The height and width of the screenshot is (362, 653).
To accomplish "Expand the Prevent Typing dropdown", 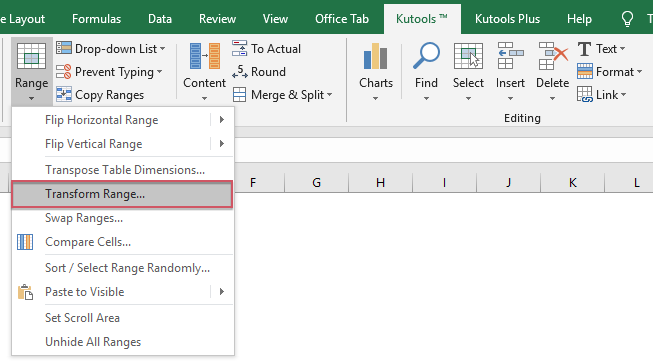I will tap(160, 72).
